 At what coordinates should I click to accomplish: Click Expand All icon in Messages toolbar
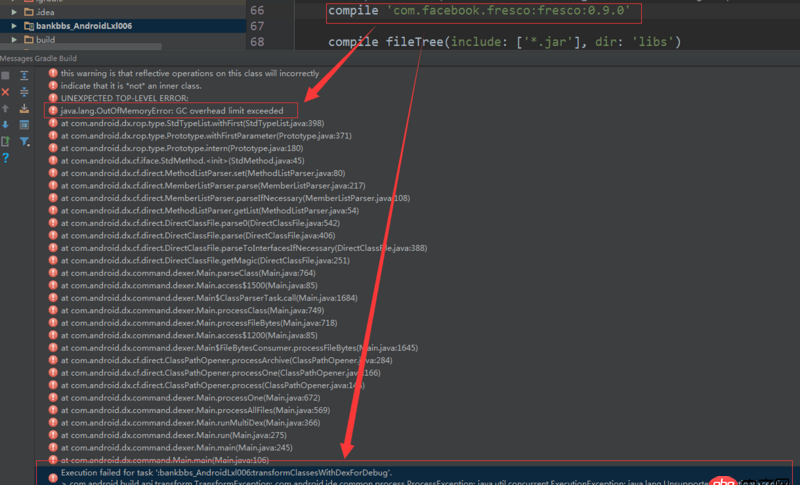pos(24,75)
